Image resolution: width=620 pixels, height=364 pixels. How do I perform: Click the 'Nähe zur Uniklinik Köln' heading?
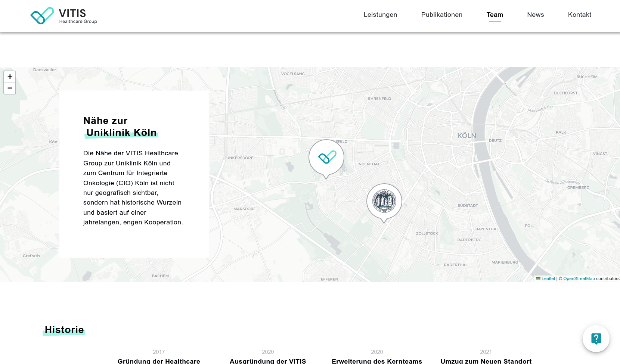[x=120, y=127]
